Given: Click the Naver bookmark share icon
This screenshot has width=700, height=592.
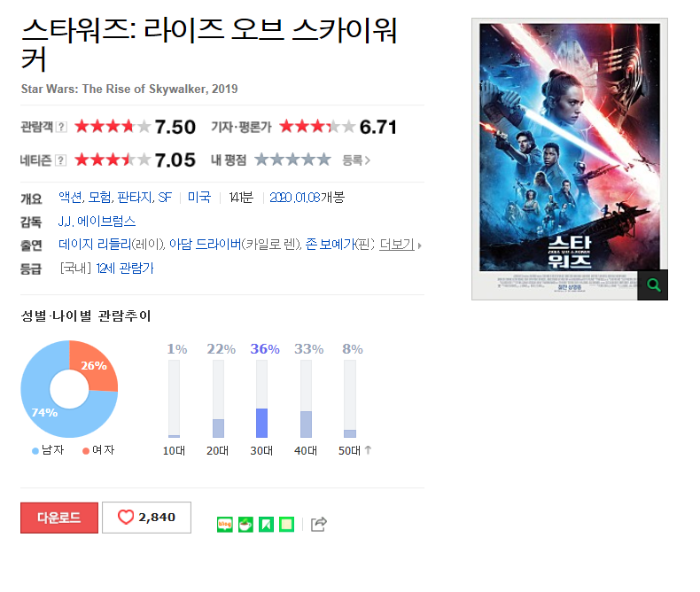Looking at the screenshot, I should [266, 524].
